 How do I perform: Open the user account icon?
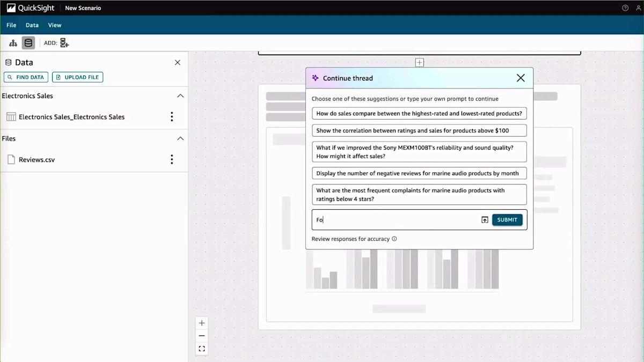click(x=639, y=8)
